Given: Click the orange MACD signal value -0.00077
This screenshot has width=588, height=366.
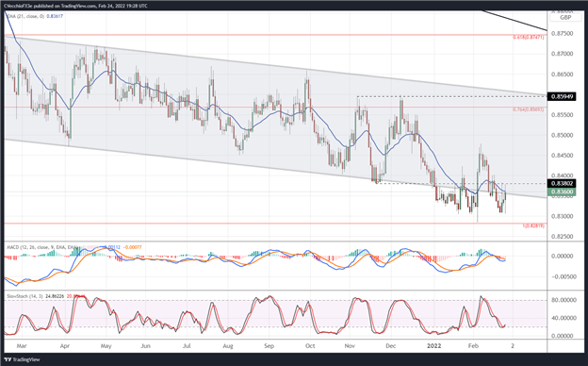Looking at the screenshot, I should [132, 247].
